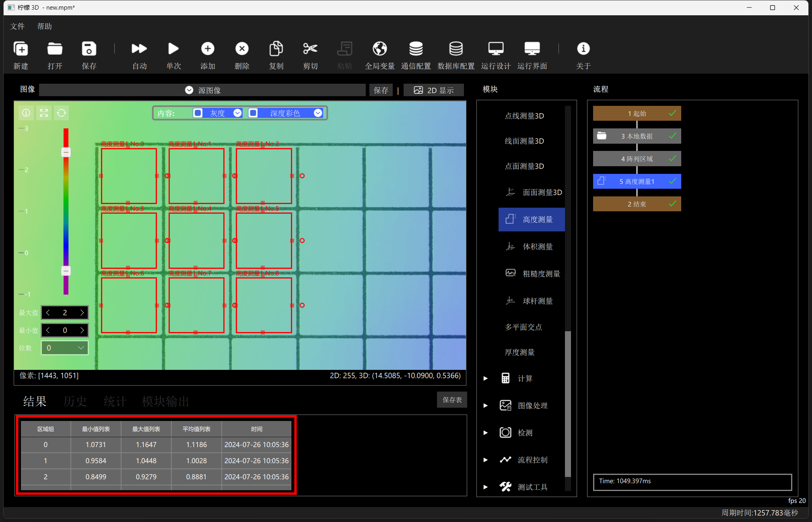Open the 位数 digits dropdown
812x522 pixels.
point(65,348)
